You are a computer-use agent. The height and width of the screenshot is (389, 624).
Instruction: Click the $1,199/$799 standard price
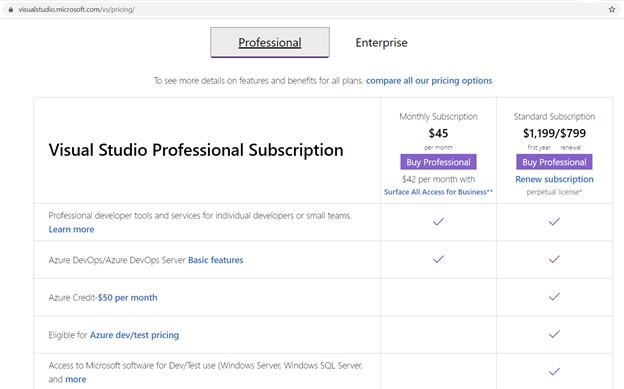coord(554,133)
